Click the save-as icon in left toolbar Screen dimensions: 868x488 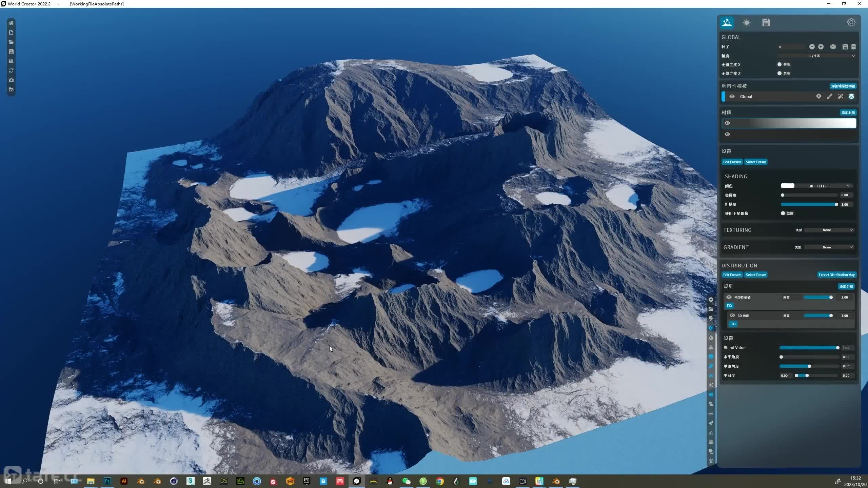[11, 61]
